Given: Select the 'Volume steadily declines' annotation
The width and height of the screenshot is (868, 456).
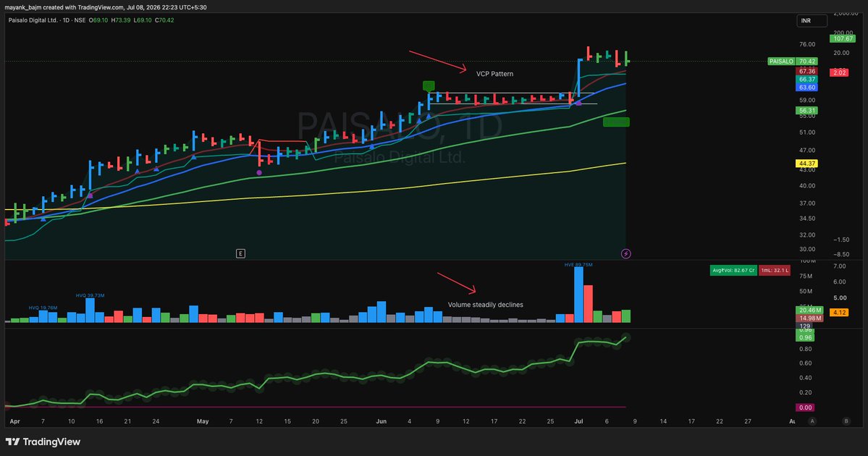Looking at the screenshot, I should pos(486,305).
